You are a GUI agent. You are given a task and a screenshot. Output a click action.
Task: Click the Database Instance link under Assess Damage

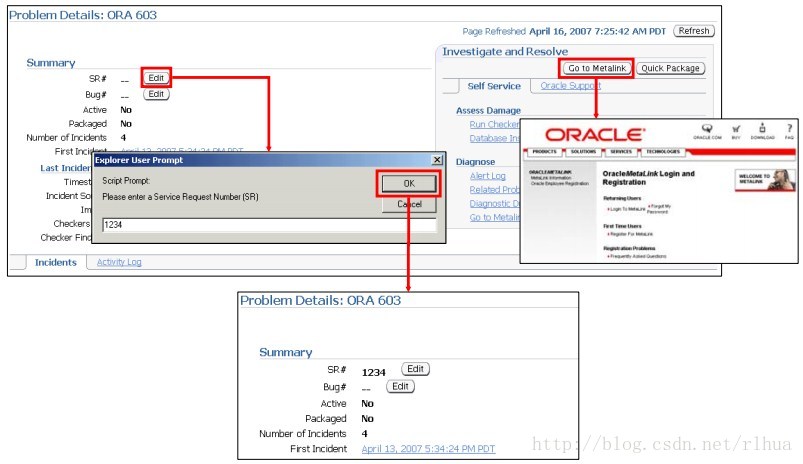[494, 138]
